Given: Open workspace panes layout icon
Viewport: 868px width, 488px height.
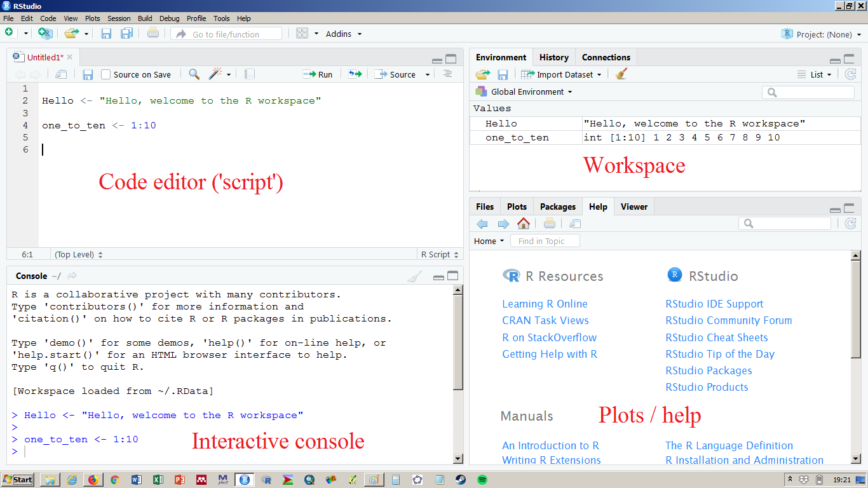Looking at the screenshot, I should (302, 34).
